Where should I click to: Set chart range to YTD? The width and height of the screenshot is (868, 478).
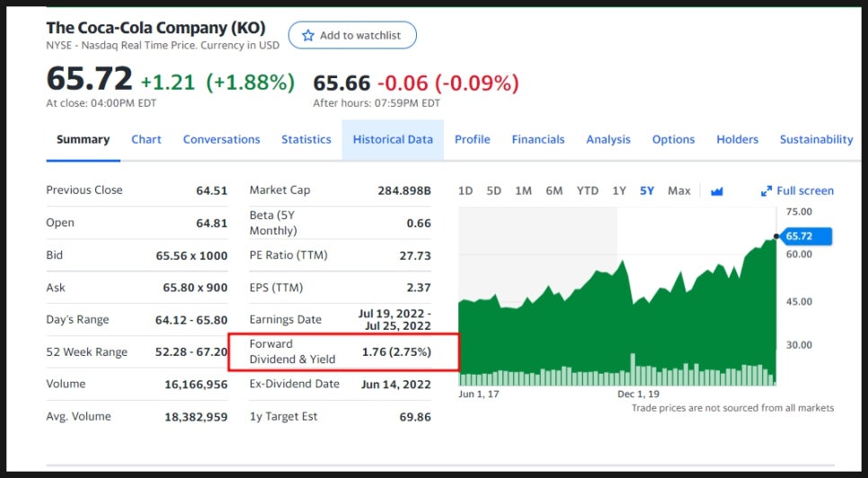tap(588, 190)
